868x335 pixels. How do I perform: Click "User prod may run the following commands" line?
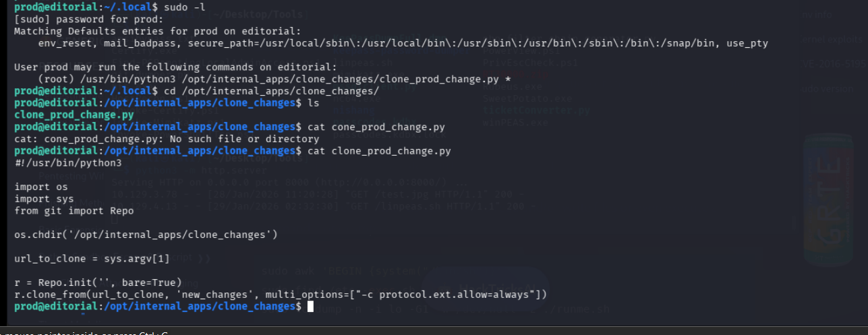[x=175, y=67]
